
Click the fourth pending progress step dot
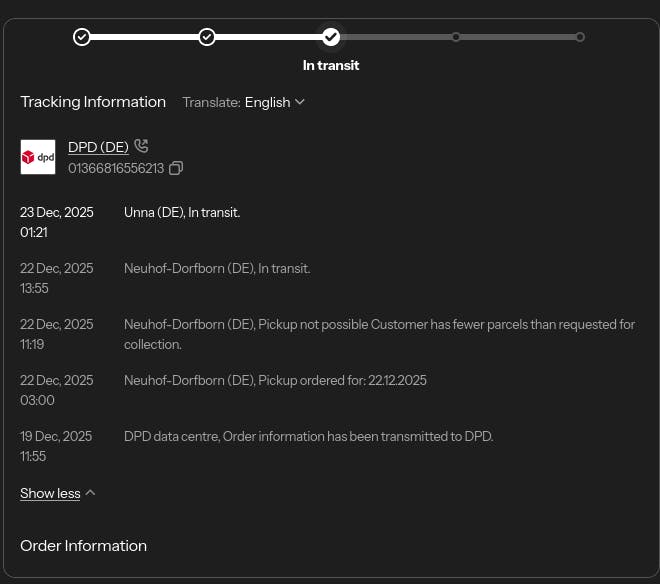click(456, 37)
